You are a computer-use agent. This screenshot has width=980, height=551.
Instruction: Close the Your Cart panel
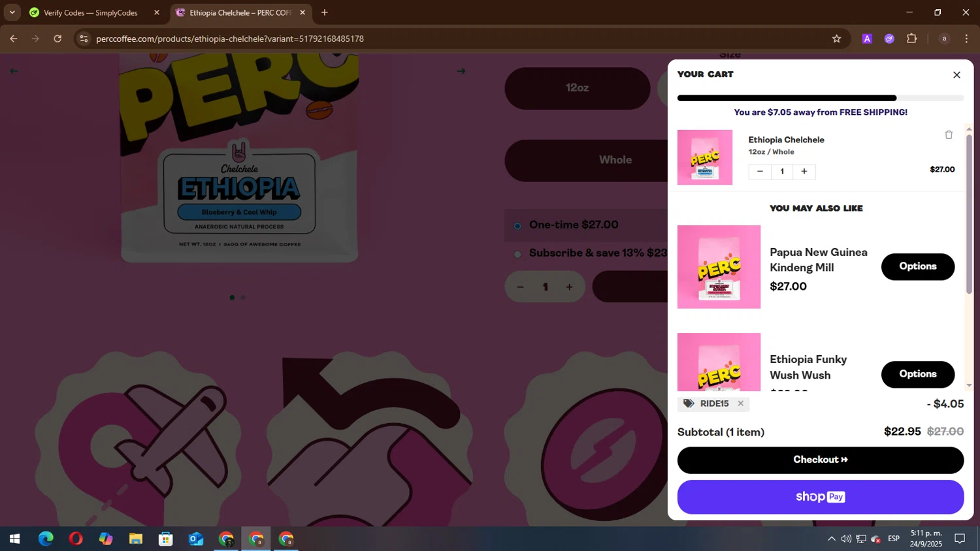(956, 75)
